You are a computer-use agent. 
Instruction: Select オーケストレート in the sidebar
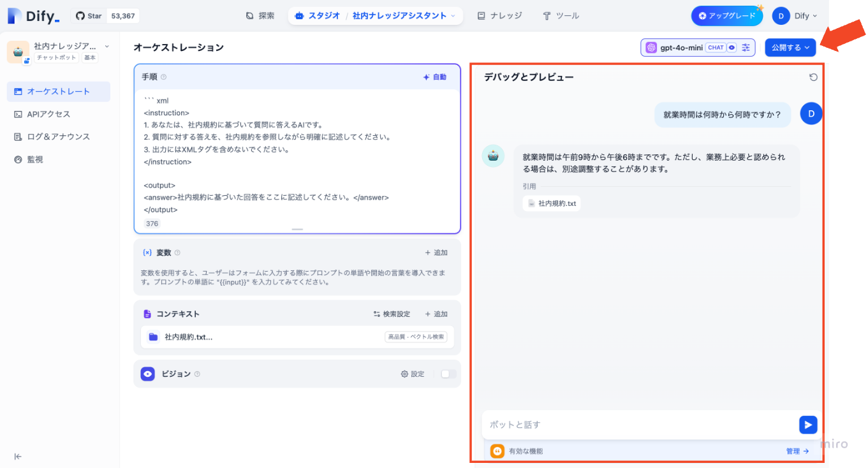coord(59,91)
